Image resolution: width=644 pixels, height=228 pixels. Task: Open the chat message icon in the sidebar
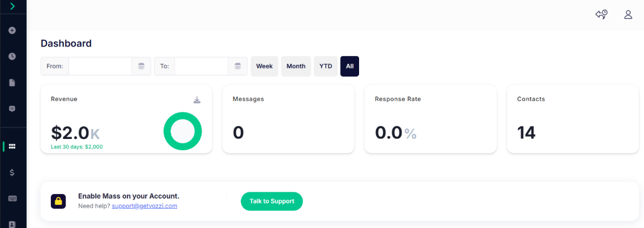point(12,108)
